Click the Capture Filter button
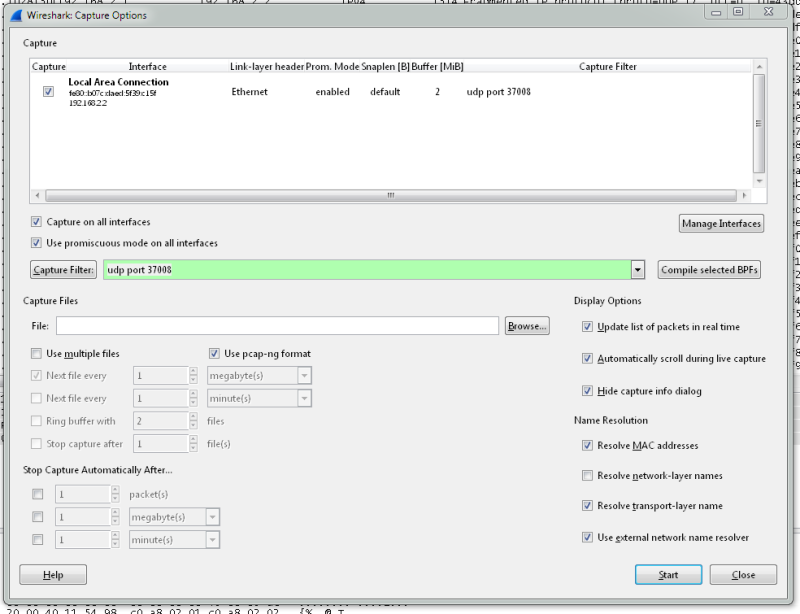The image size is (800, 614). coord(64,270)
